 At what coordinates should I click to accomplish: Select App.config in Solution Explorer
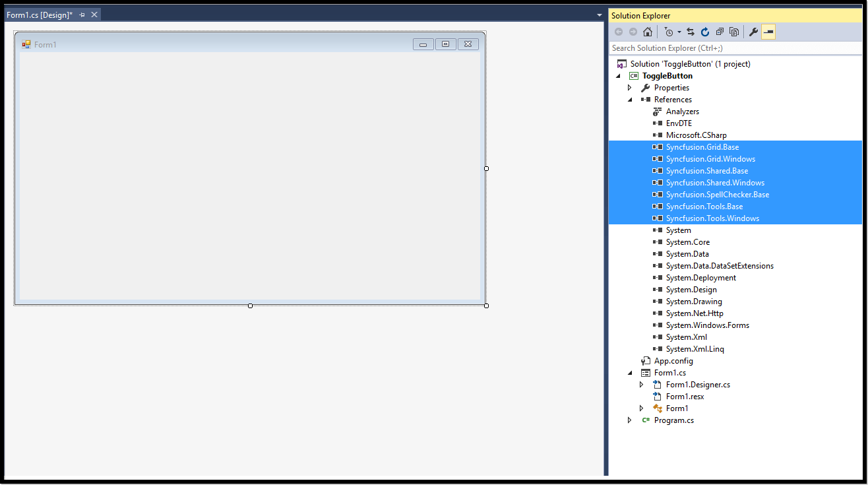tap(672, 360)
